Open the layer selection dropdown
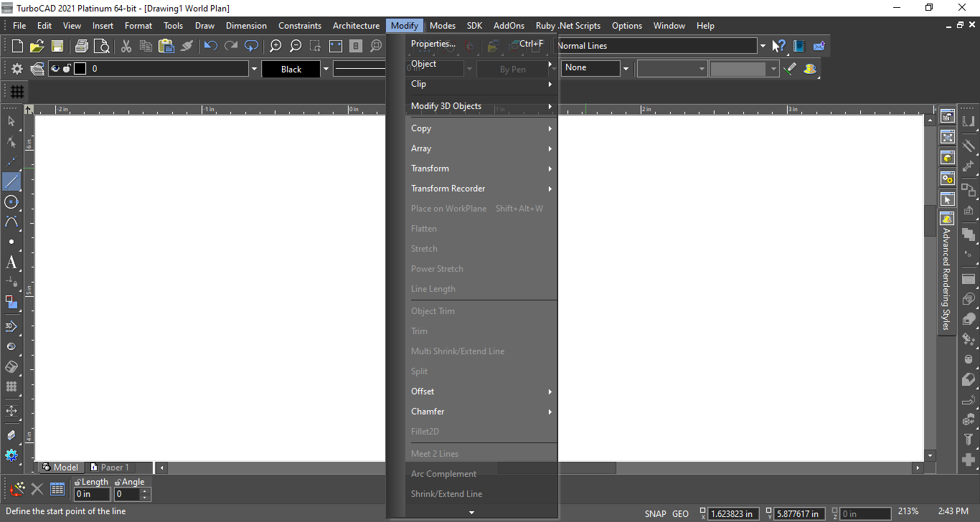The width and height of the screenshot is (980, 522). click(x=254, y=69)
